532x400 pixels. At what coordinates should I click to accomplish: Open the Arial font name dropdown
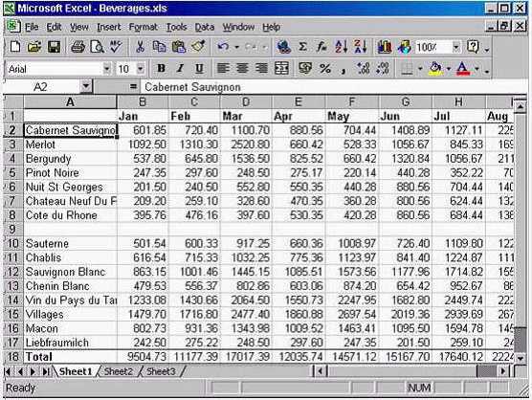pyautogui.click(x=106, y=69)
